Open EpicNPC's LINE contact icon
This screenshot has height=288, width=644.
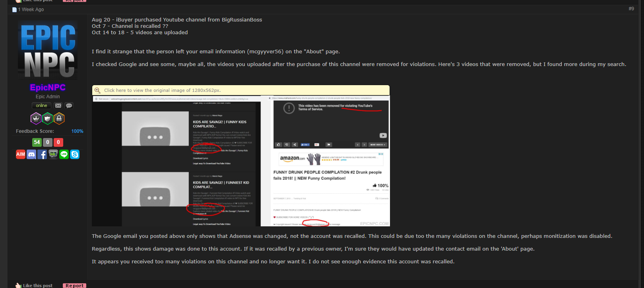pyautogui.click(x=64, y=154)
